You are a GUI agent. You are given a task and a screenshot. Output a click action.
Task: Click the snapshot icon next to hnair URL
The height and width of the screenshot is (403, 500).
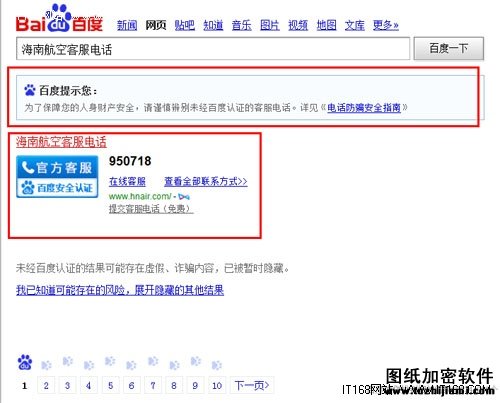pyautogui.click(x=184, y=197)
